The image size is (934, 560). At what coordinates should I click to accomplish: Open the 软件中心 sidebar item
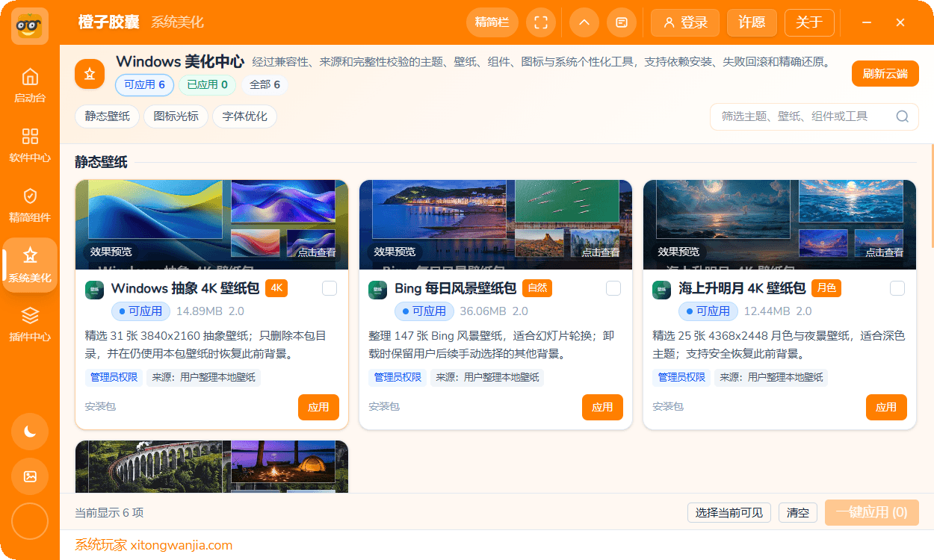tap(30, 145)
